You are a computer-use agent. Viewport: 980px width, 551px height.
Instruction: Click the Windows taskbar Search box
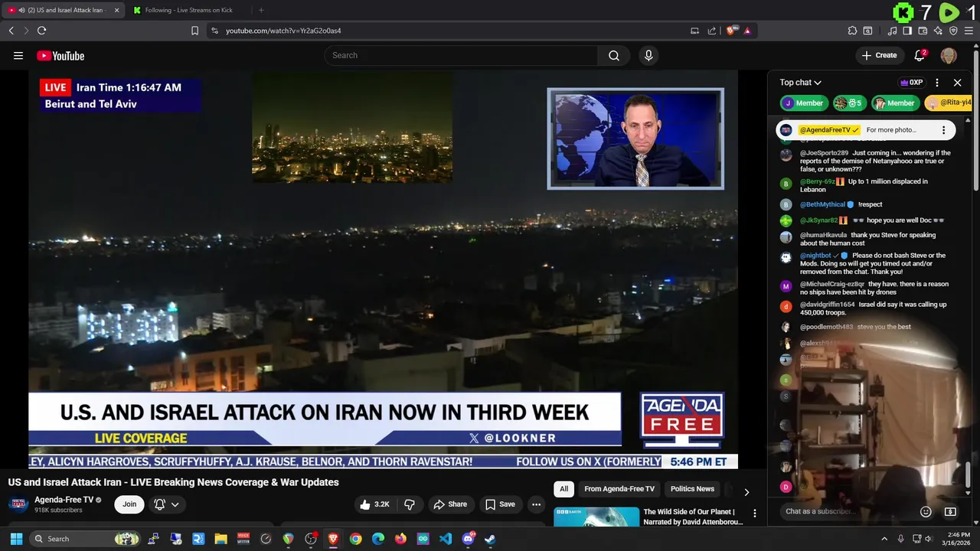(85, 539)
